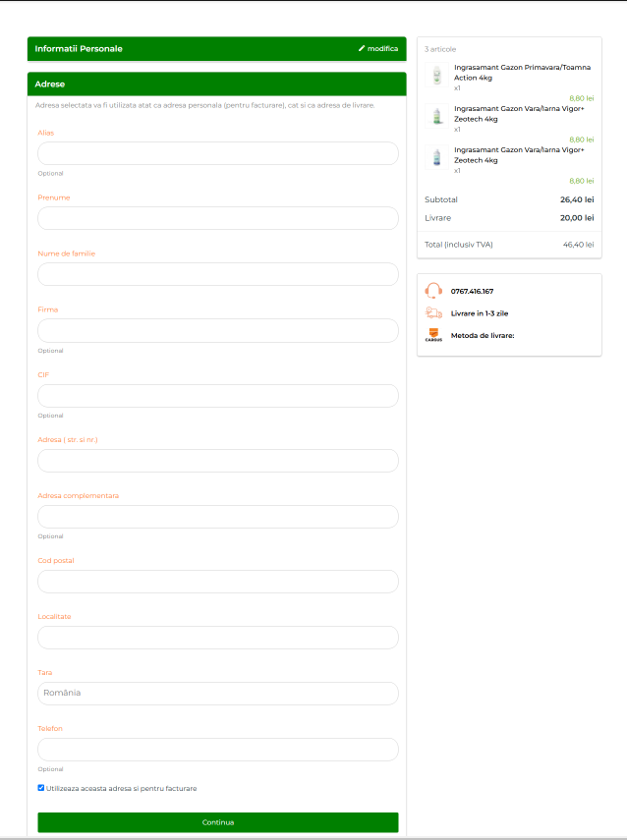Viewport: 627px width, 840px height.
Task: Click the Adresa selectata description text
Action: [205, 105]
